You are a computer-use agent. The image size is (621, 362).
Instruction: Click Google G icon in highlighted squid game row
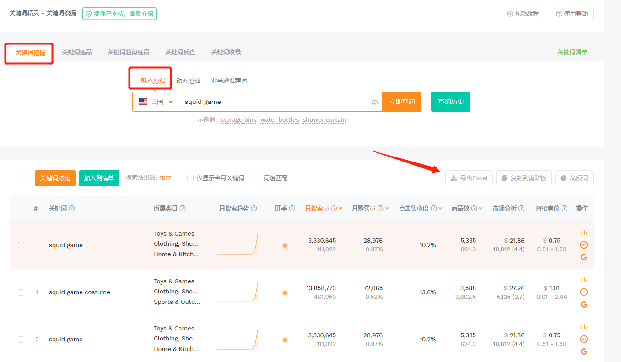pyautogui.click(x=584, y=257)
